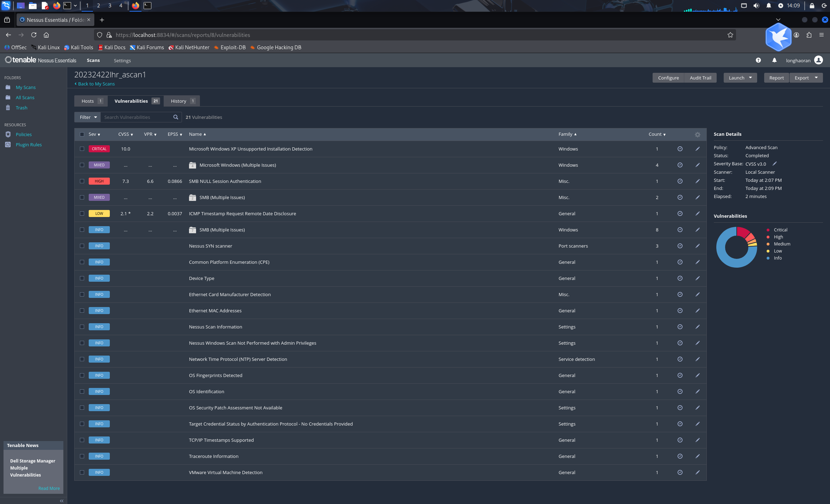The width and height of the screenshot is (830, 504).
Task: Open the help question mark icon
Action: [x=758, y=60]
